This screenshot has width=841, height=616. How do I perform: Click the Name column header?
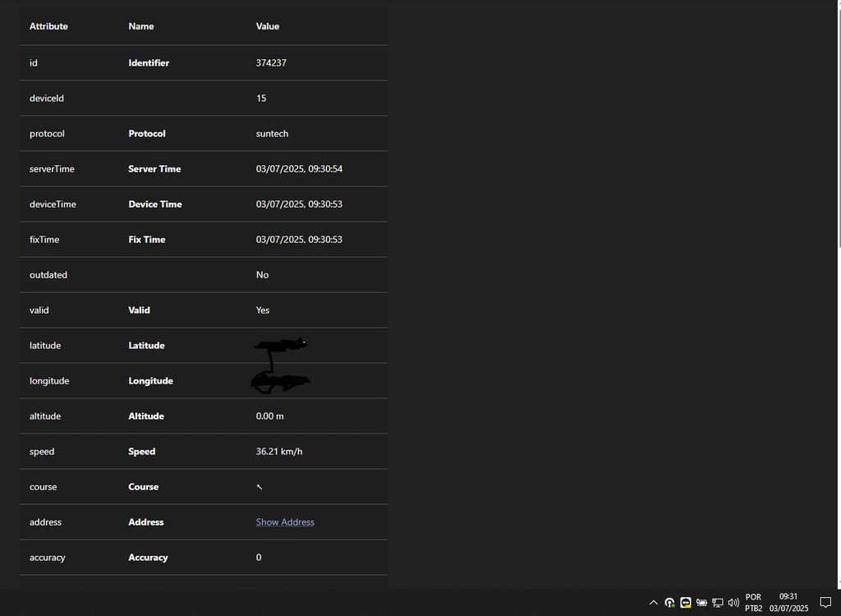(141, 26)
